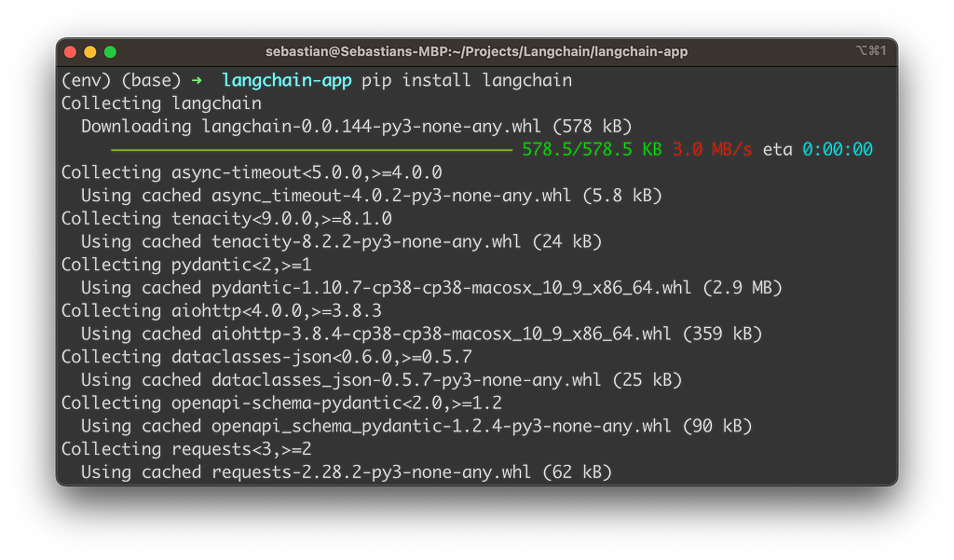Viewport: 954px width, 560px height.
Task: Click the terminal window title path text
Action: pos(476,52)
